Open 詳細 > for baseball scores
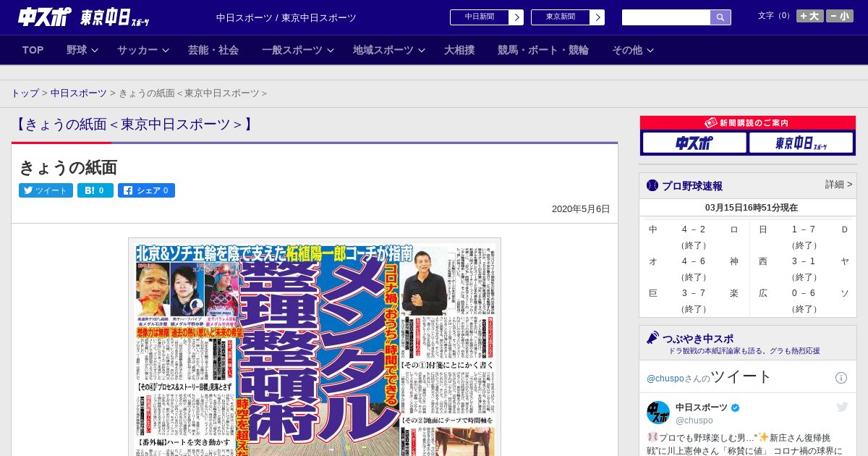Image resolution: width=868 pixels, height=456 pixels. 839,185
